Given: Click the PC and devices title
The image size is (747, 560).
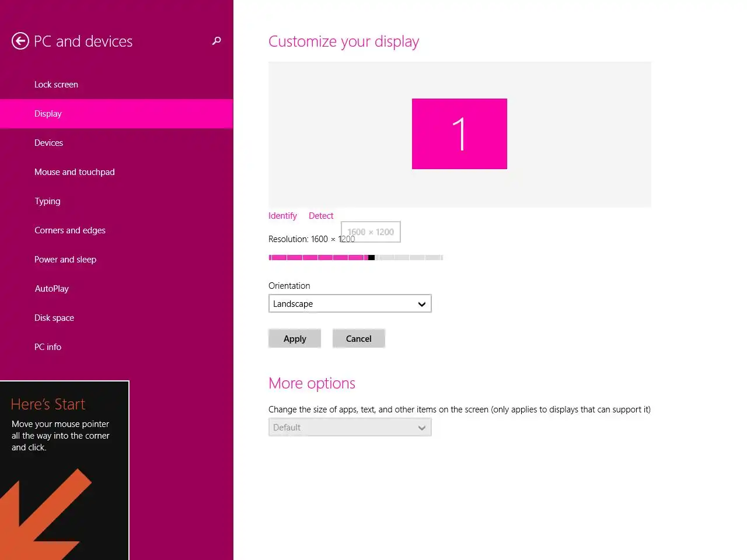Looking at the screenshot, I should pos(83,41).
